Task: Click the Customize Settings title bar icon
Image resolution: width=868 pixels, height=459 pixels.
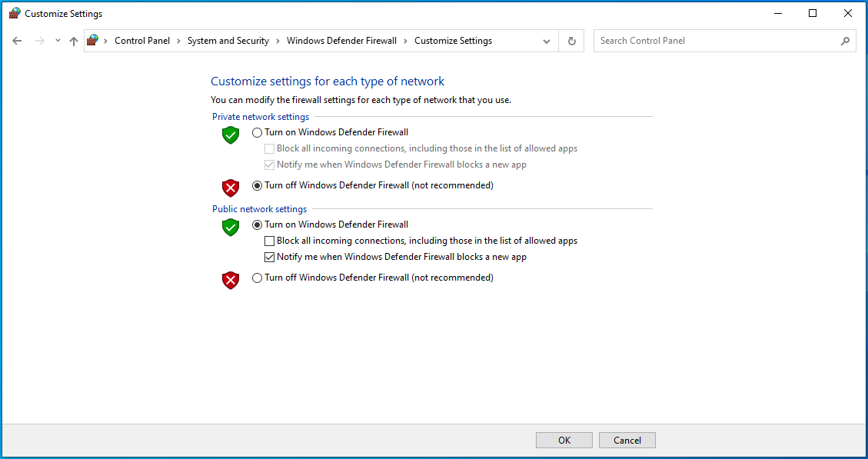Action: tap(15, 13)
